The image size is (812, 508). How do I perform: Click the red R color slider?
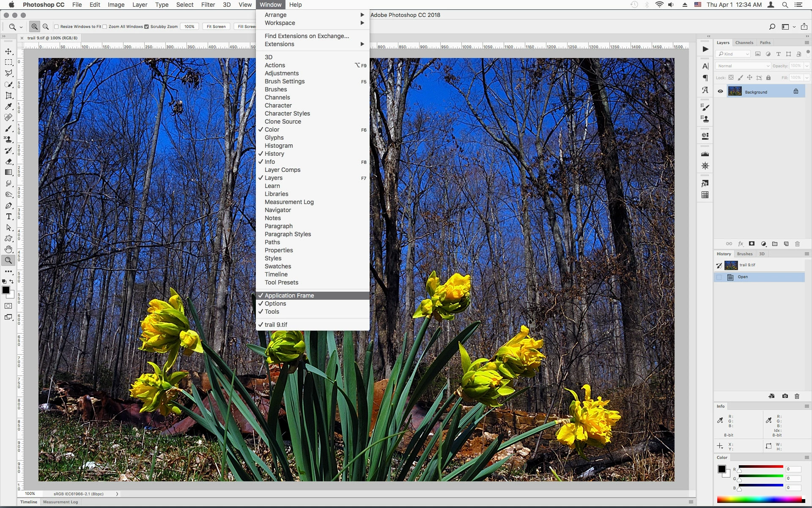(760, 467)
